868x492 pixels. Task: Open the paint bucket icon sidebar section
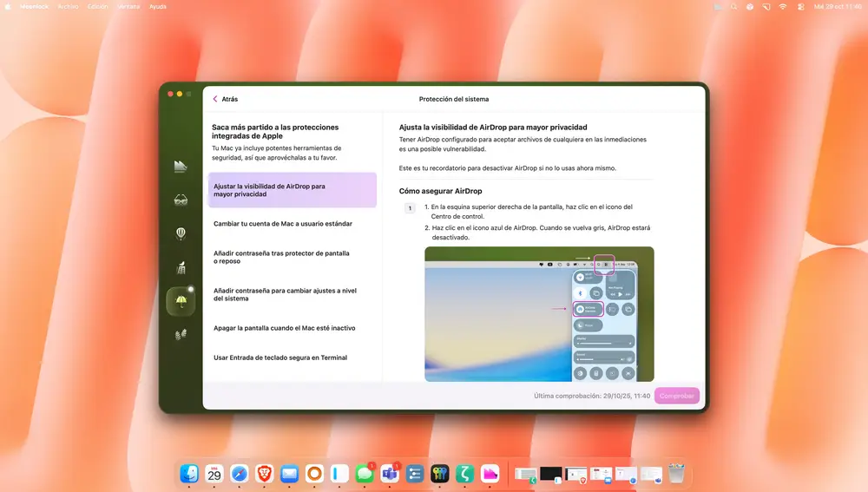pyautogui.click(x=181, y=267)
